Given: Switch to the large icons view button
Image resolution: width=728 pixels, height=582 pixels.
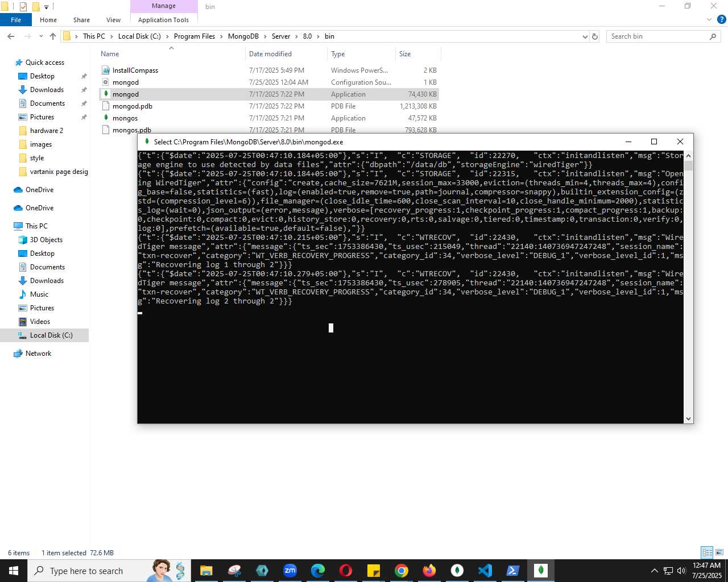Looking at the screenshot, I should [719, 552].
